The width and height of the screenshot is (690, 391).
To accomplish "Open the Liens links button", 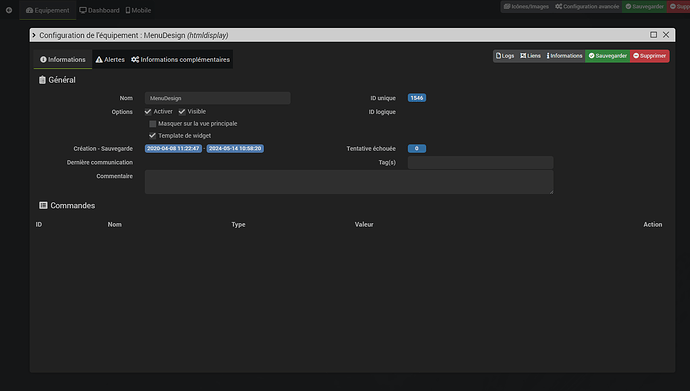I will click(530, 56).
